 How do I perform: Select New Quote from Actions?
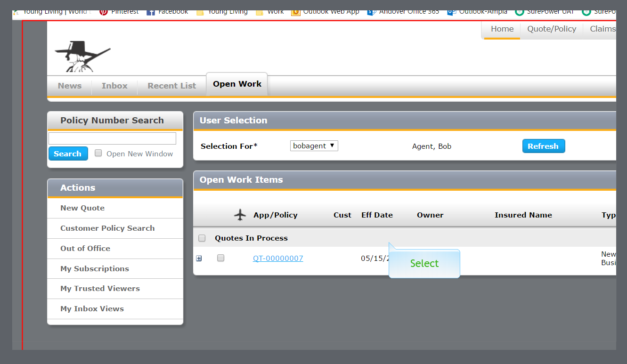[x=82, y=208]
